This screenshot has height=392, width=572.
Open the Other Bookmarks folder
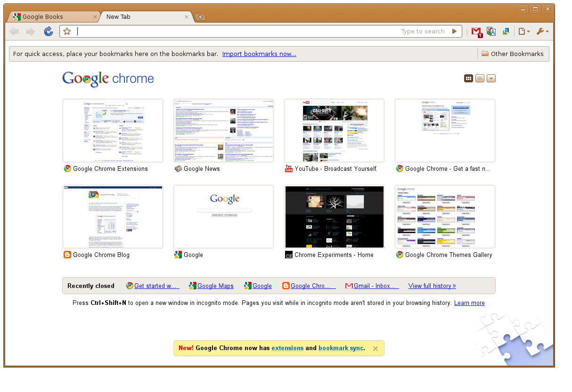click(x=512, y=54)
